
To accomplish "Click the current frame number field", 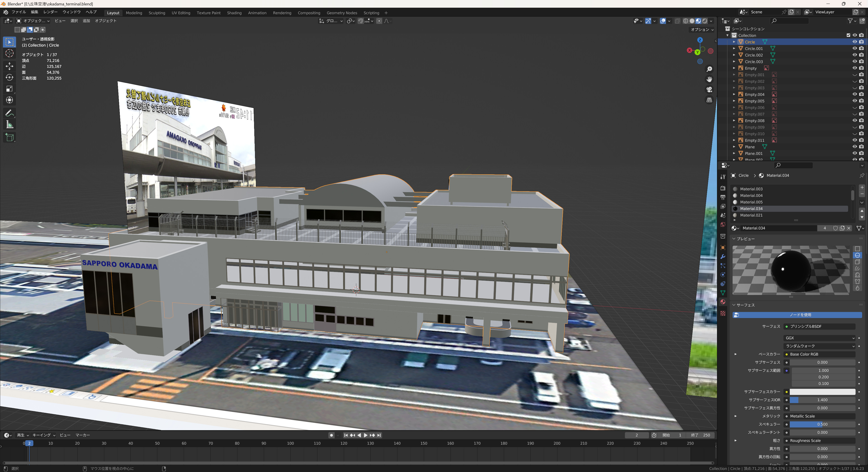I will point(637,435).
